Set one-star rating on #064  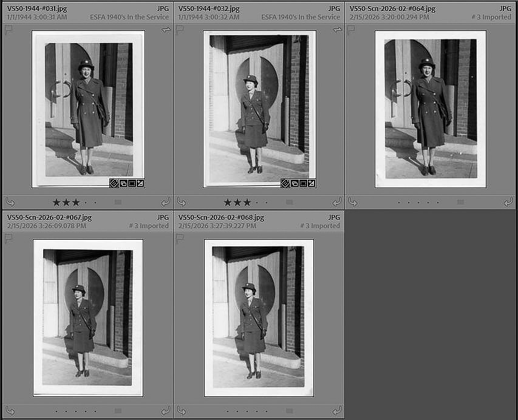[x=399, y=202]
